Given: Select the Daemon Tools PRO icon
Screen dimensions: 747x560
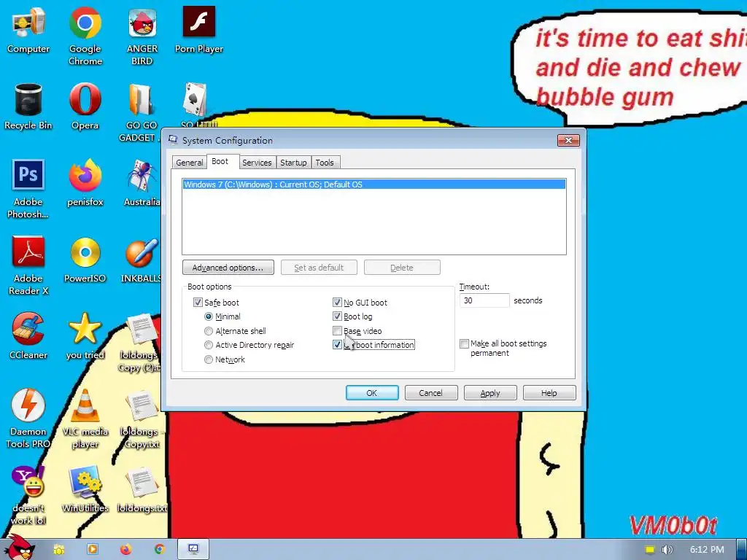Looking at the screenshot, I should tap(28, 418).
